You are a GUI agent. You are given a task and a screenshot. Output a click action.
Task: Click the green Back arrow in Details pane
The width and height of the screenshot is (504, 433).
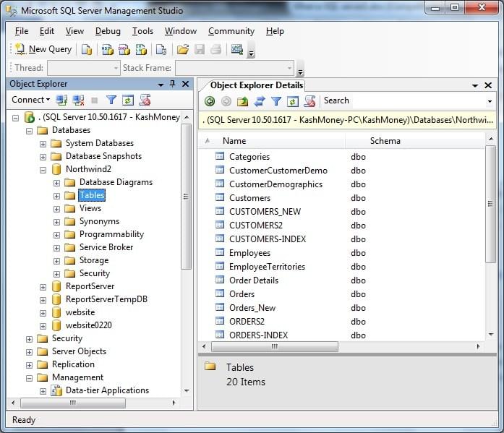210,101
